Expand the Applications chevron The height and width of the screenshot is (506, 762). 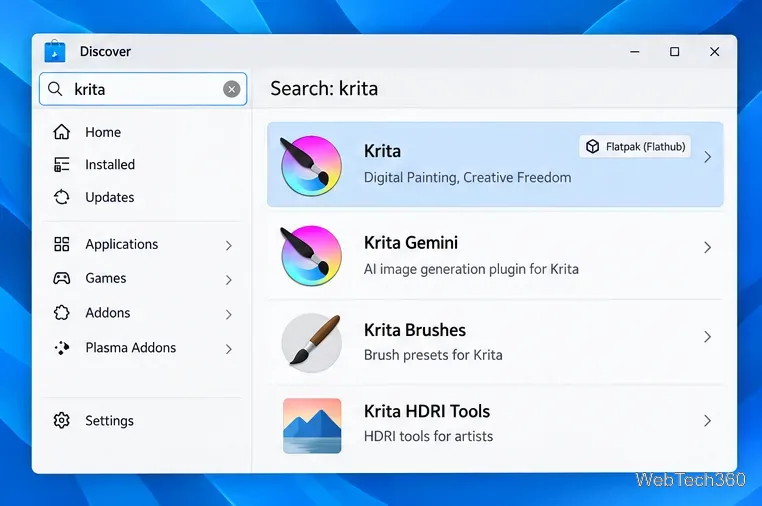pyautogui.click(x=228, y=245)
